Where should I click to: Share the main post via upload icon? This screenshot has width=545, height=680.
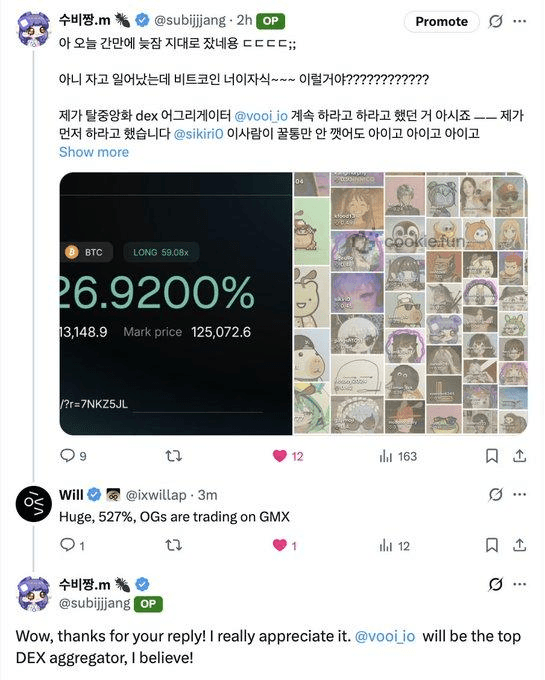point(519,456)
